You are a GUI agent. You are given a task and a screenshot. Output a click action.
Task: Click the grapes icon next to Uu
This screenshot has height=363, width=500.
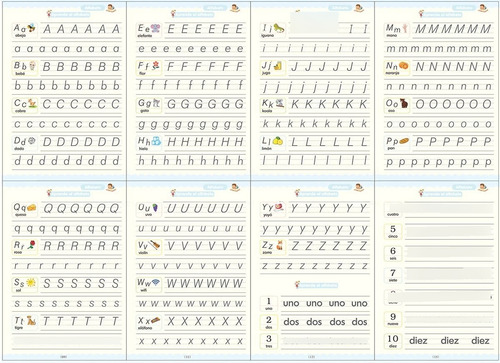click(x=155, y=208)
